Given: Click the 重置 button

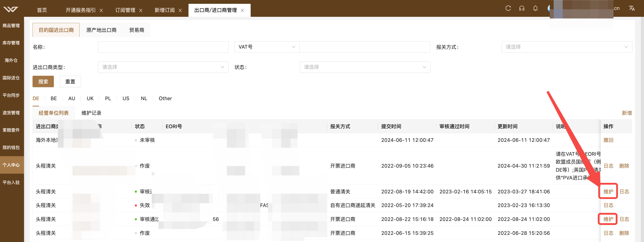Looking at the screenshot, I should tap(70, 82).
